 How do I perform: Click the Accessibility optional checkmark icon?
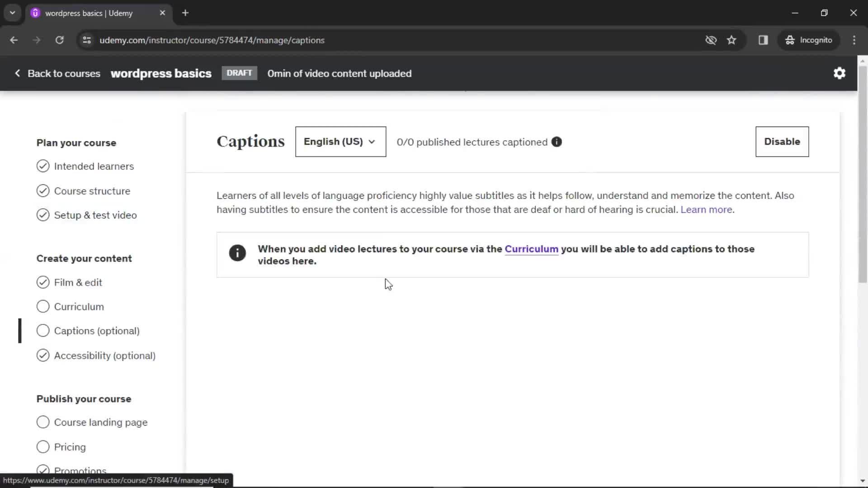42,355
